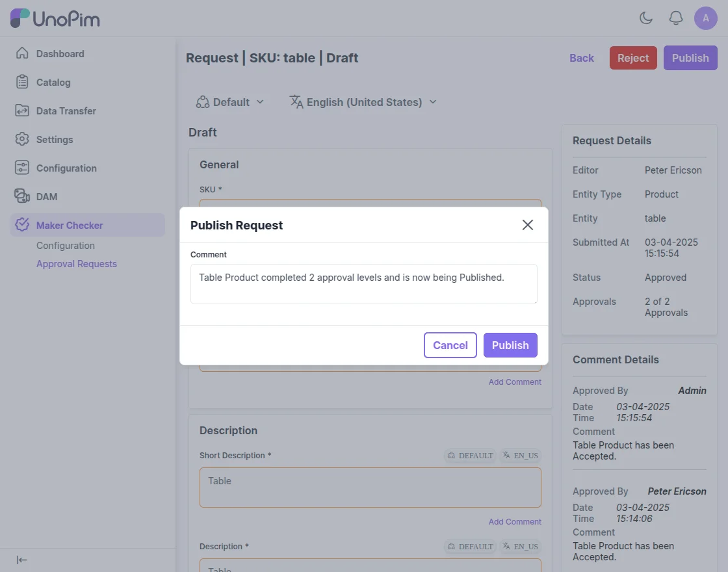
Task: Open notifications with the bell icon
Action: pos(676,18)
